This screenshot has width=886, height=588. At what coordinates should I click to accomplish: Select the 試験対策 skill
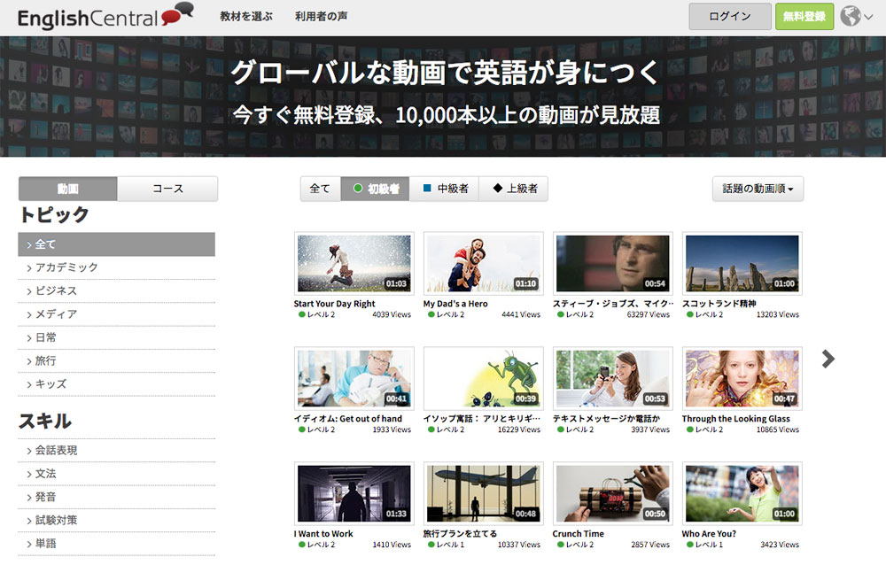tap(116, 520)
